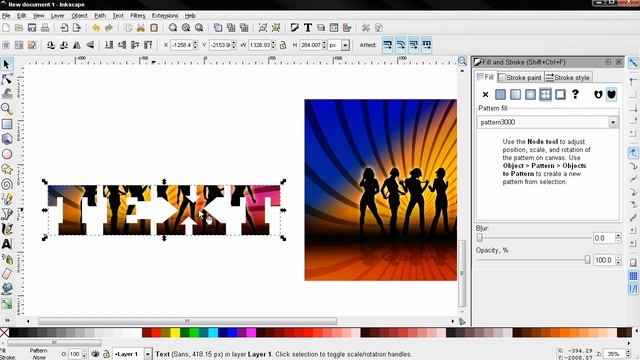Select the Spiral tool
640x360 pixels.
[7, 184]
